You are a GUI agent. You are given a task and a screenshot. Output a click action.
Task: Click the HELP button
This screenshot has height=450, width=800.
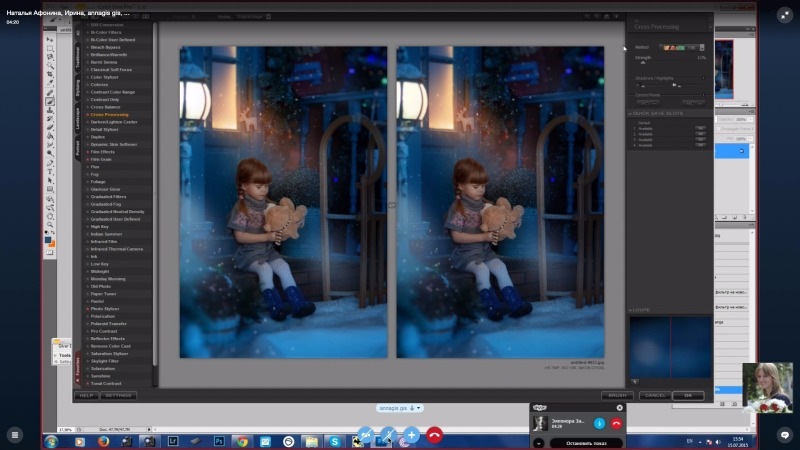(x=86, y=395)
